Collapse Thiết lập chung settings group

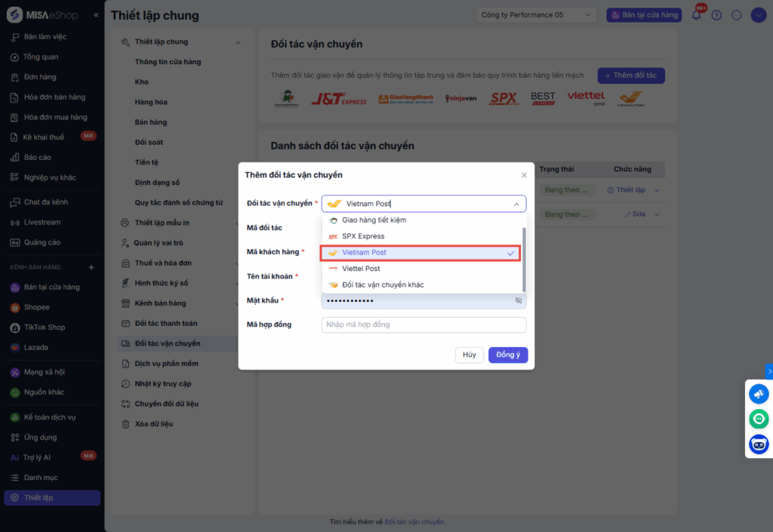coord(238,42)
